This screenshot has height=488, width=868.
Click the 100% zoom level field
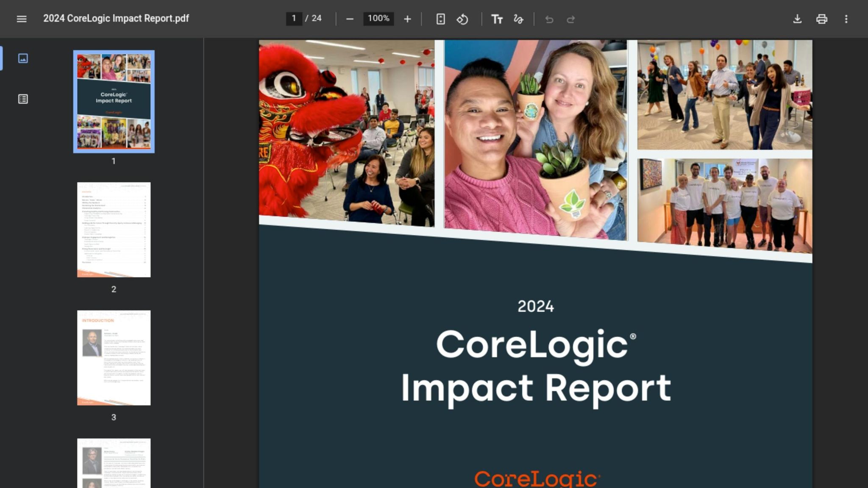click(378, 18)
